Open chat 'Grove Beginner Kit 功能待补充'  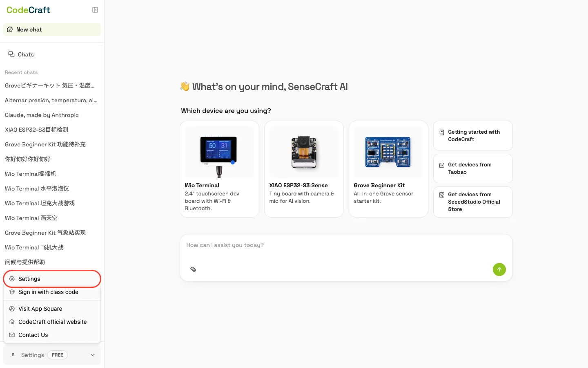(x=45, y=144)
